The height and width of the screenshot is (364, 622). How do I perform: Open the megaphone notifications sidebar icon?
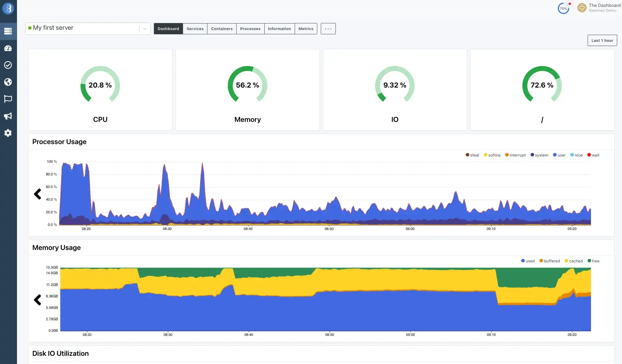tap(8, 116)
